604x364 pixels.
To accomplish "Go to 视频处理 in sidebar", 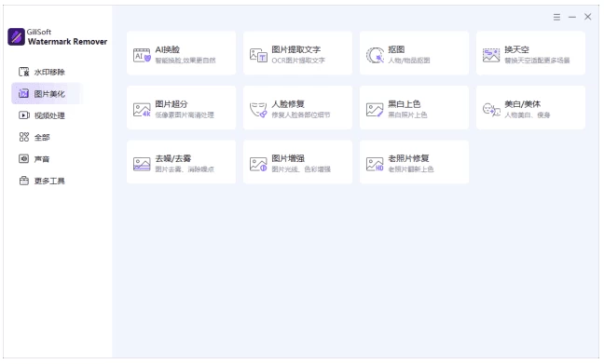I will click(x=47, y=115).
